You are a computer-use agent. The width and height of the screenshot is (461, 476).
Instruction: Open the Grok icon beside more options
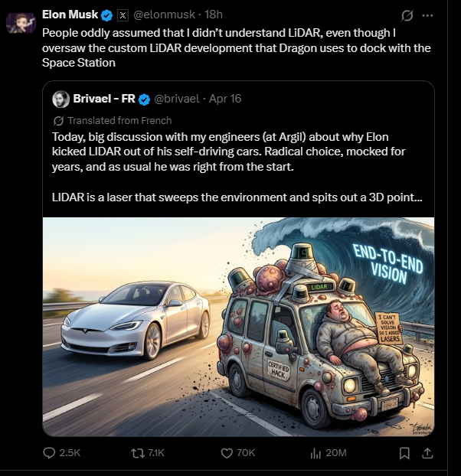[407, 15]
